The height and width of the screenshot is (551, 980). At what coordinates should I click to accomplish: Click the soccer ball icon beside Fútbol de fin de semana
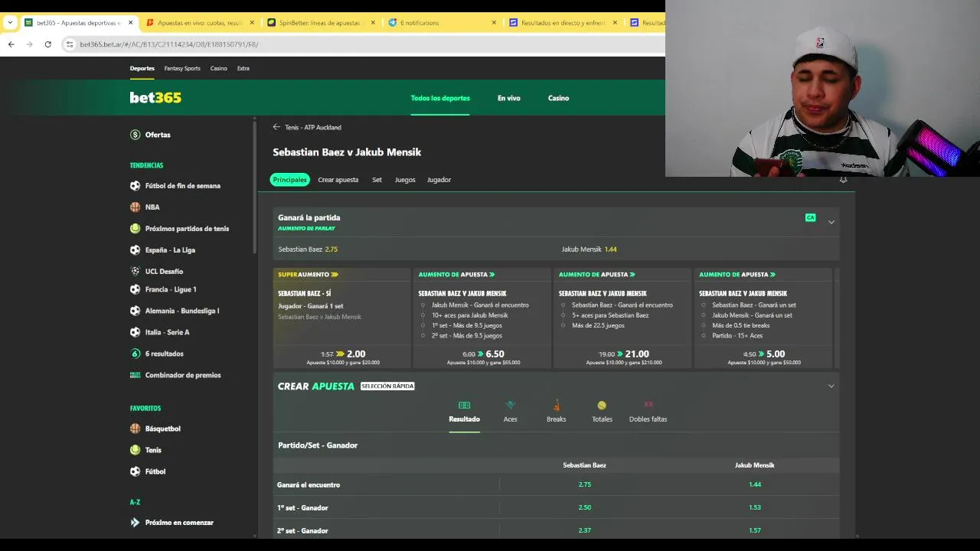pos(136,186)
